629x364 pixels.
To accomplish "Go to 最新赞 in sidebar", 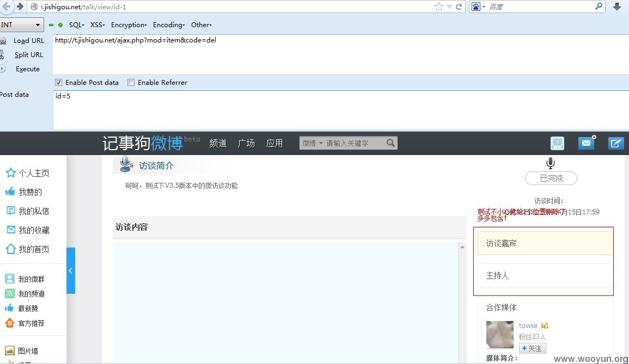I will [x=28, y=309].
